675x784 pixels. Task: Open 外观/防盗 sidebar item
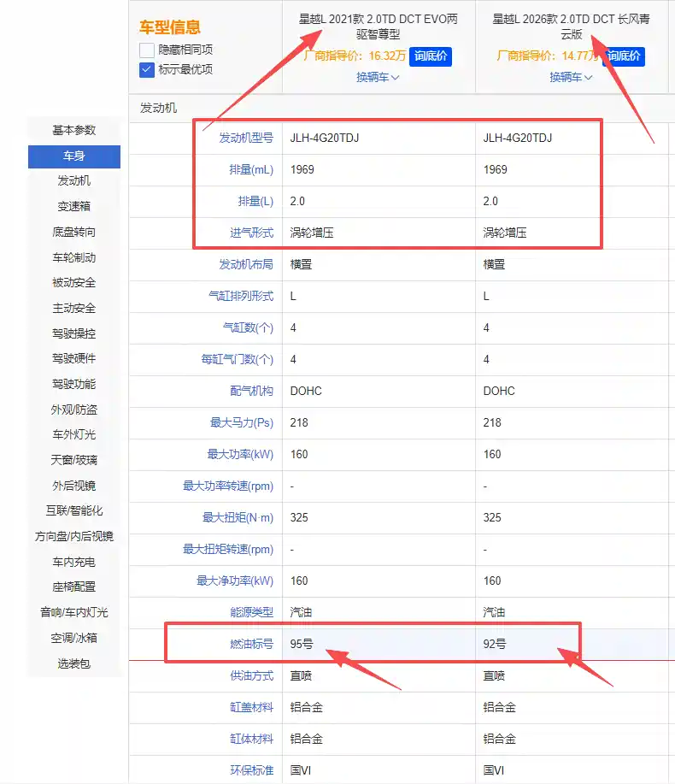pyautogui.click(x=74, y=410)
